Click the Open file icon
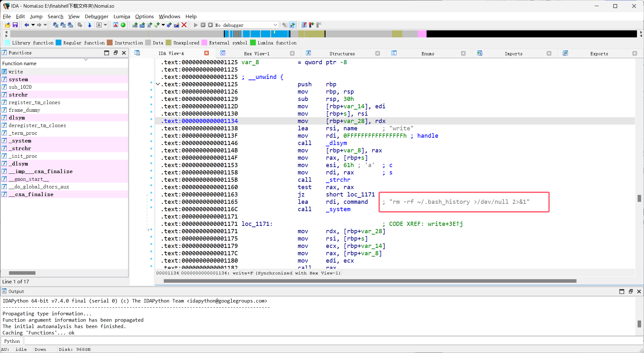644x353 pixels. pyautogui.click(x=8, y=25)
